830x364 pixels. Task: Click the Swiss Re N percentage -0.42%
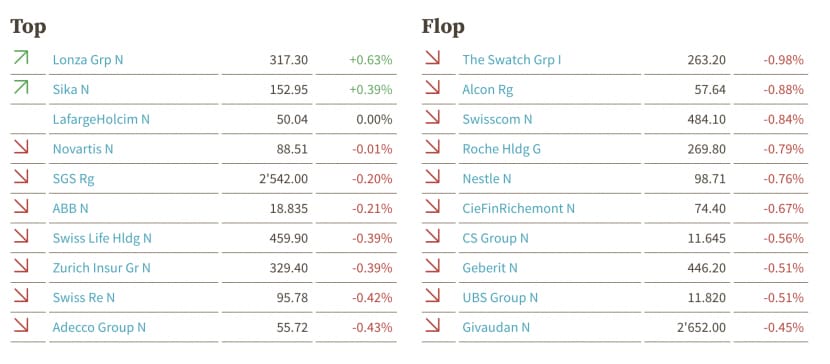pyautogui.click(x=372, y=298)
